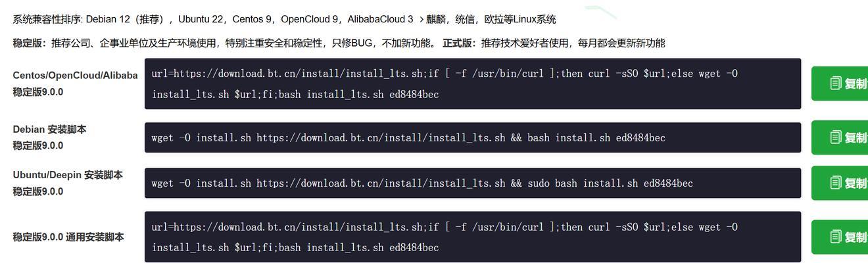Click 稳定版9.0.0 under Centos/OpenCloud/Alibaba

[38, 92]
